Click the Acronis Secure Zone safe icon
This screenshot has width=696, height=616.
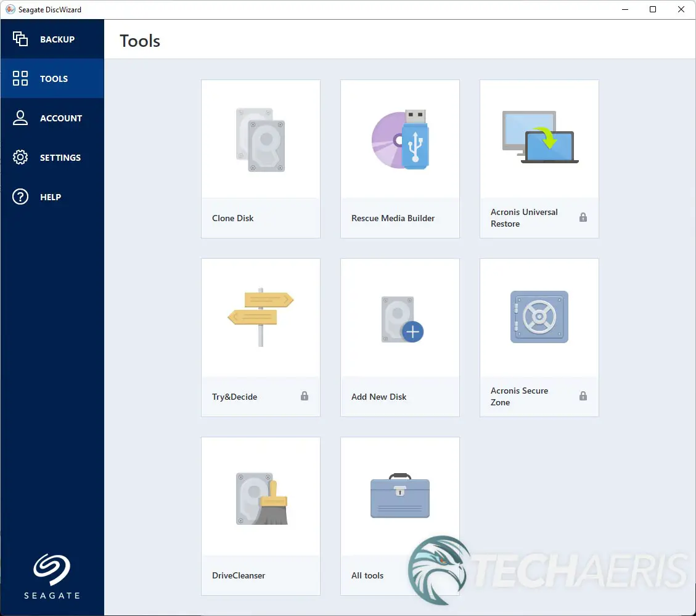539,317
